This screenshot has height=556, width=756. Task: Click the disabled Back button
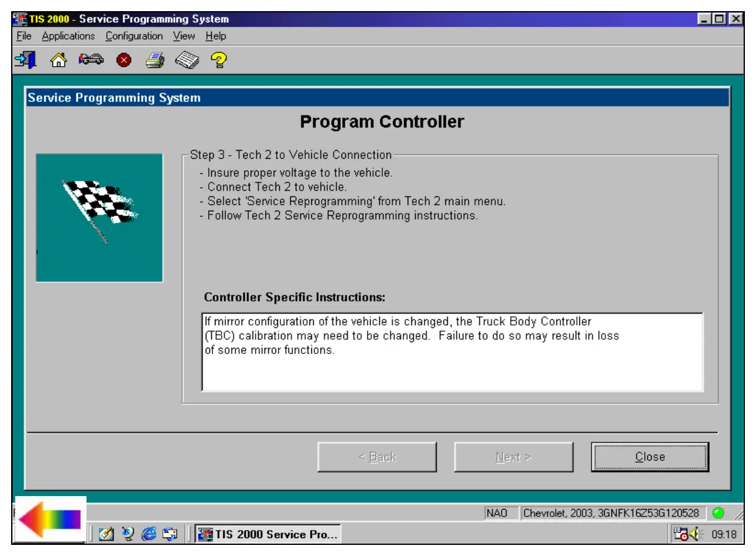click(x=377, y=457)
